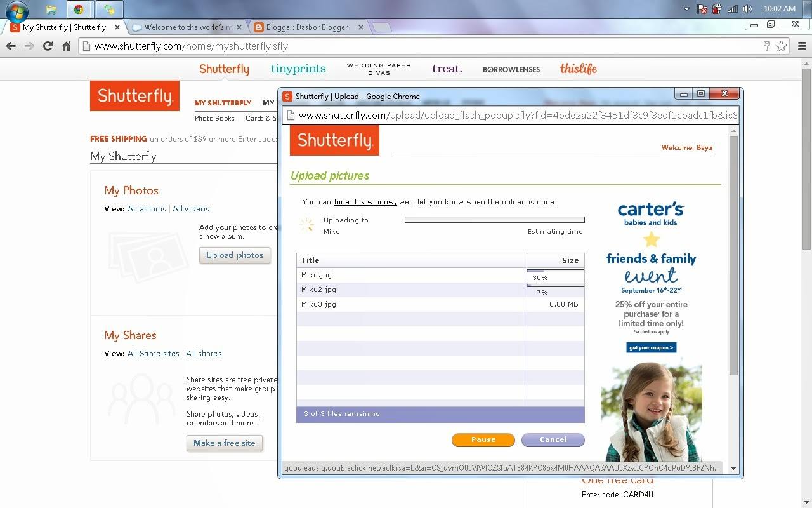Open the tinyprints site link
Screen dimensions: 812x508
click(298, 69)
